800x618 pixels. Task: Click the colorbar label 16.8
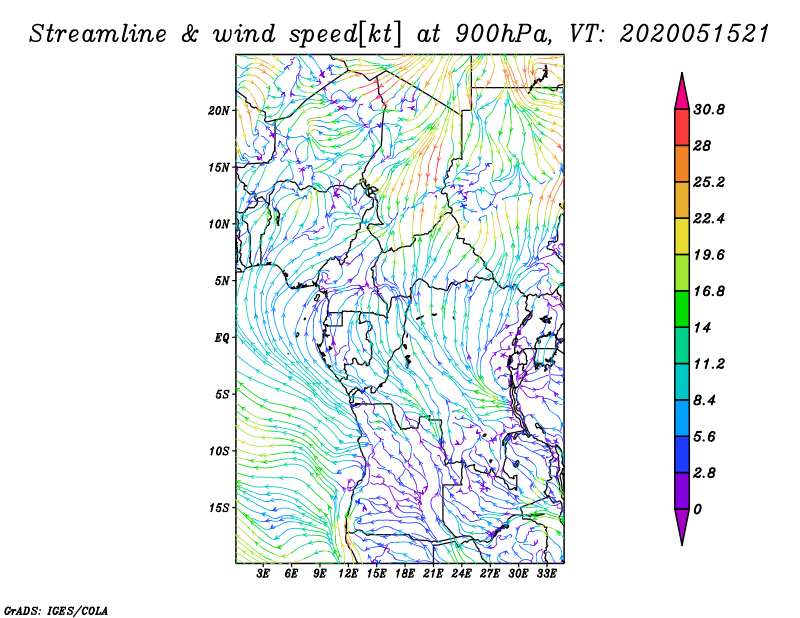709,291
